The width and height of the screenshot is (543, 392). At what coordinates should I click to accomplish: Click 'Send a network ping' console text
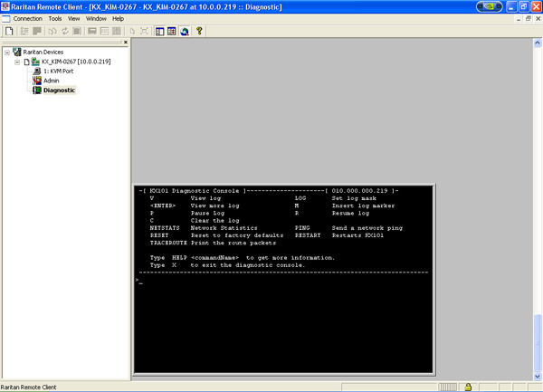coord(367,228)
